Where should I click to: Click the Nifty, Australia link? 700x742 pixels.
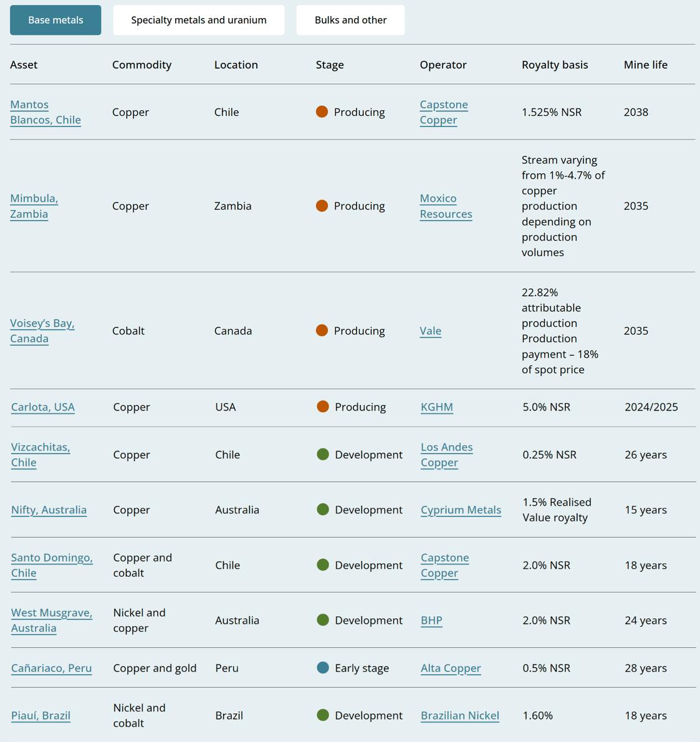(x=49, y=510)
